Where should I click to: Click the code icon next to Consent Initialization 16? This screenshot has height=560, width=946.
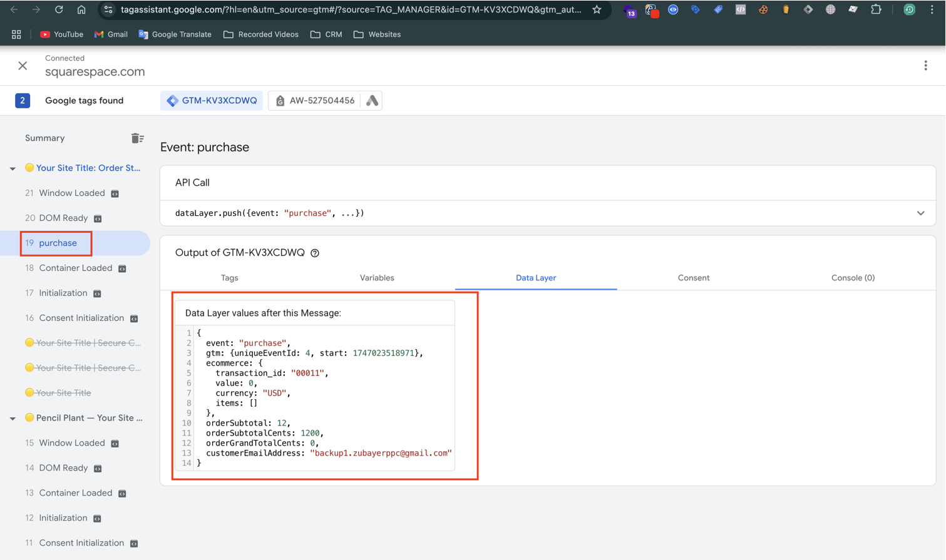click(134, 319)
